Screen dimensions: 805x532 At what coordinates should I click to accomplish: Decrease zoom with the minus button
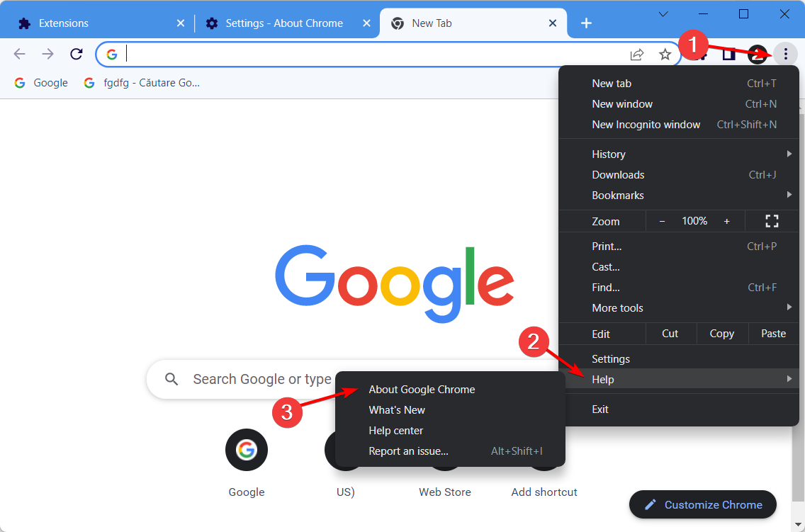[x=662, y=221]
